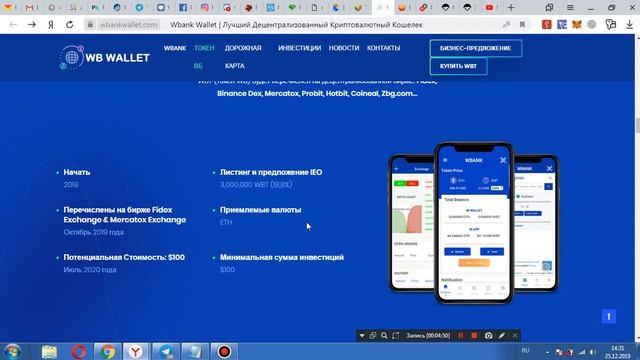
Task: Click the WB WALLET logo
Action: tap(105, 57)
